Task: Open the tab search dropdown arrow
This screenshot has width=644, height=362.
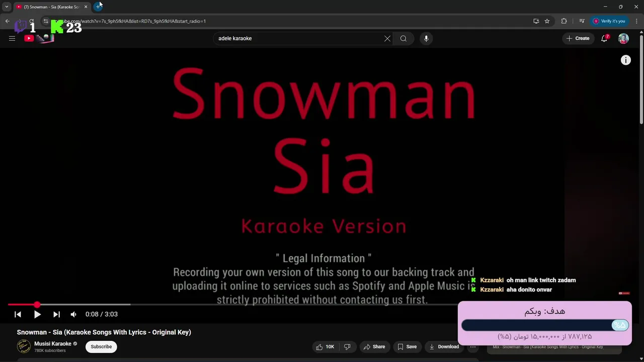Action: pos(7,7)
